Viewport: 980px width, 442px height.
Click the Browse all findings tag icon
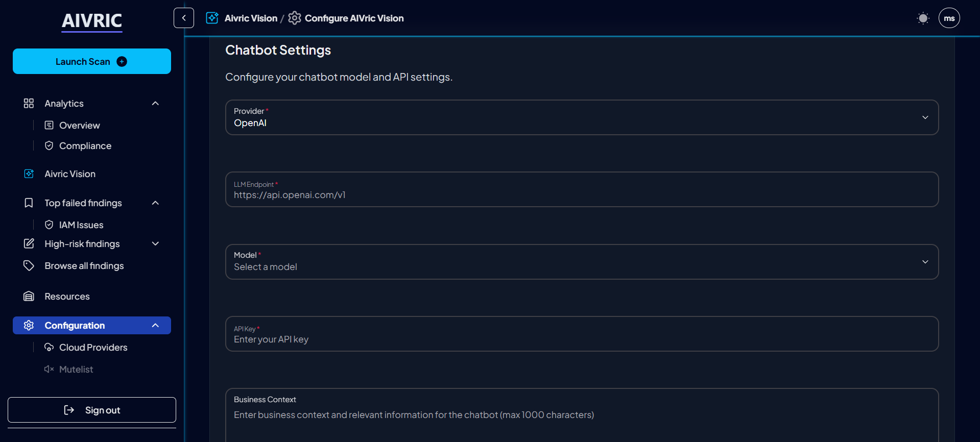29,266
